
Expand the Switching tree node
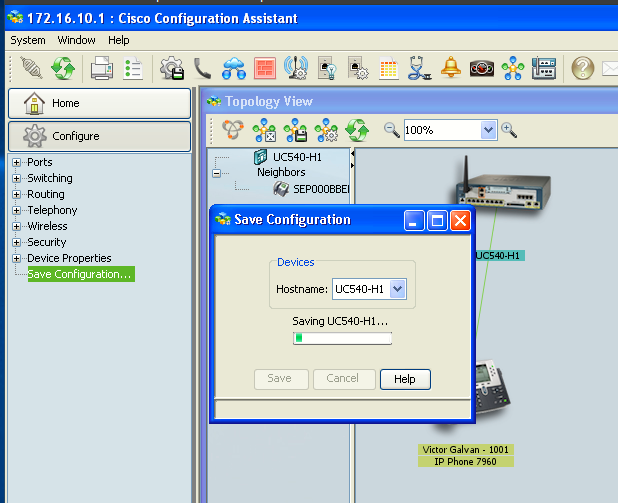tap(17, 178)
